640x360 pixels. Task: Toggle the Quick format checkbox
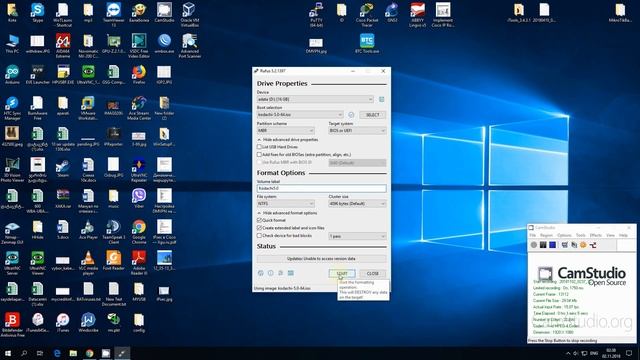(x=259, y=220)
